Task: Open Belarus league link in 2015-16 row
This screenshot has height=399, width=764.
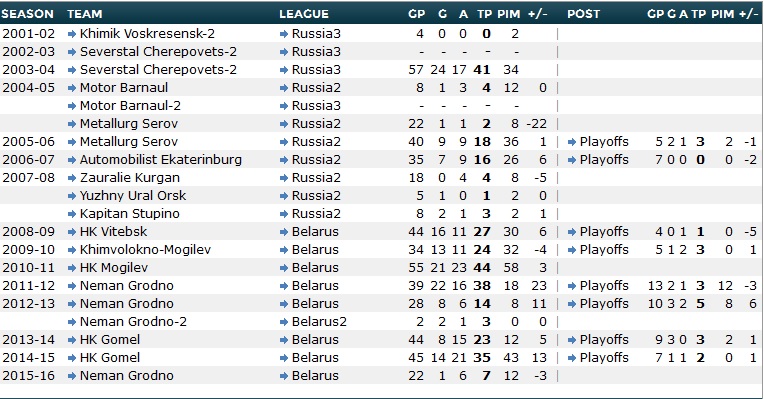Action: 315,376
